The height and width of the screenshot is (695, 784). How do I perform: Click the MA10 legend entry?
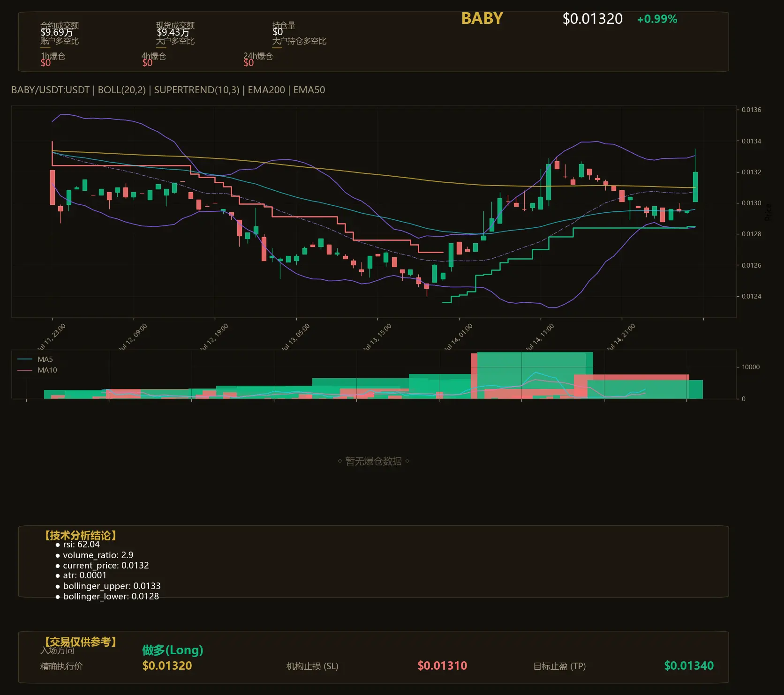click(x=37, y=370)
